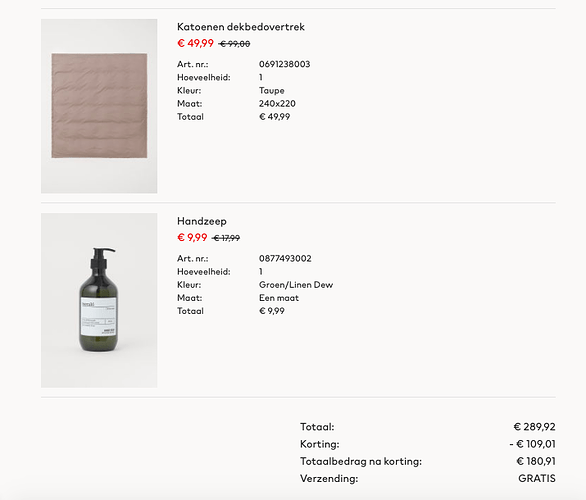Viewport: 586px width, 500px height.
Task: Click the 240x220 size value
Action: (x=277, y=104)
